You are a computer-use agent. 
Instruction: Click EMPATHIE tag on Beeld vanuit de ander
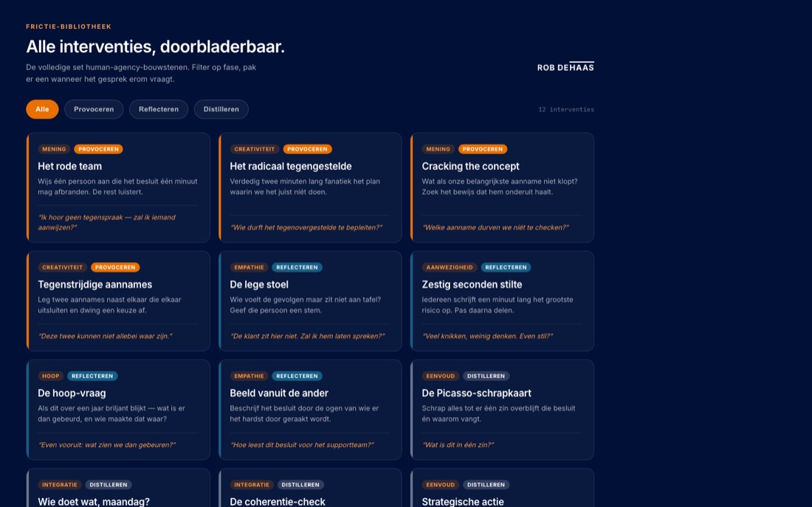249,376
